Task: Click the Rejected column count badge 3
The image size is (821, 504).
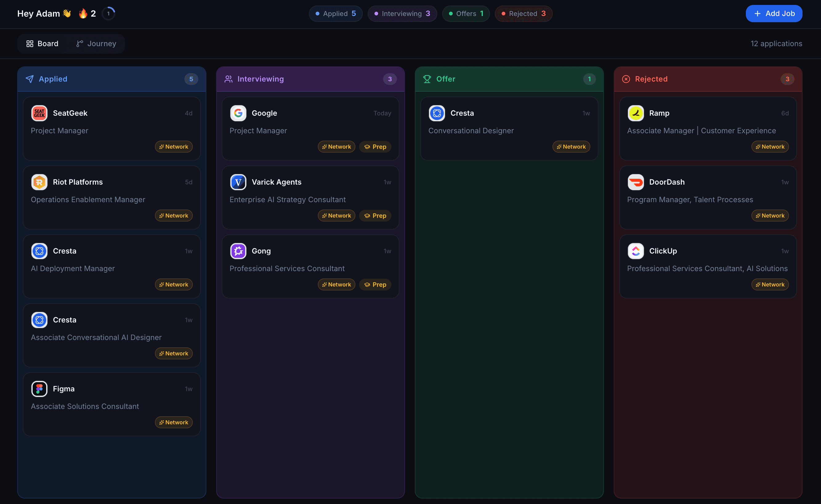Action: click(x=788, y=79)
